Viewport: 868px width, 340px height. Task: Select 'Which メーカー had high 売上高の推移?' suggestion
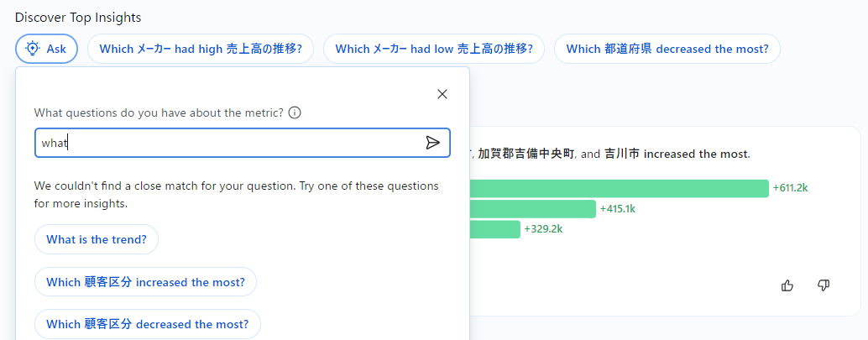pyautogui.click(x=201, y=49)
